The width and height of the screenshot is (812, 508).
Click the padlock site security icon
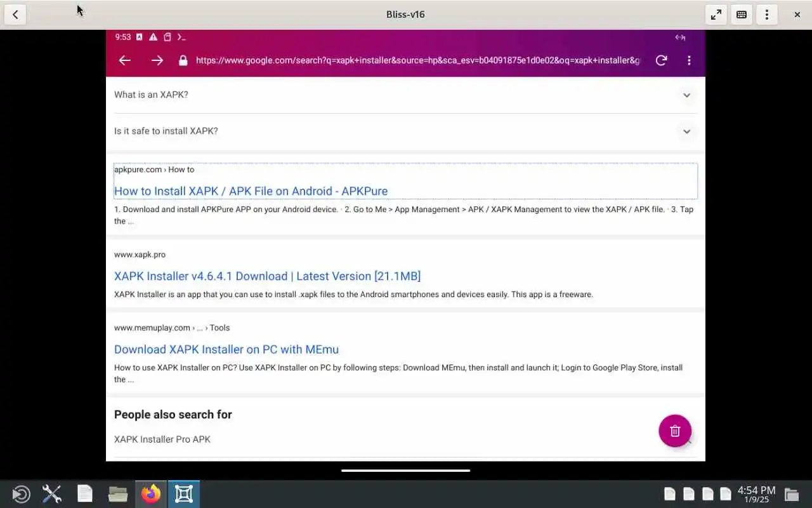pyautogui.click(x=183, y=60)
